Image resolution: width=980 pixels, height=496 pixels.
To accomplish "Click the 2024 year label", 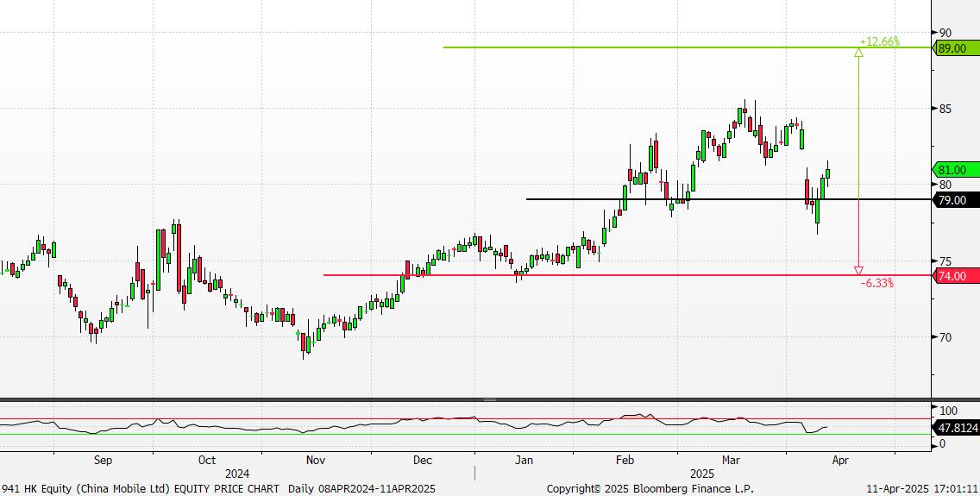I will coord(237,474).
